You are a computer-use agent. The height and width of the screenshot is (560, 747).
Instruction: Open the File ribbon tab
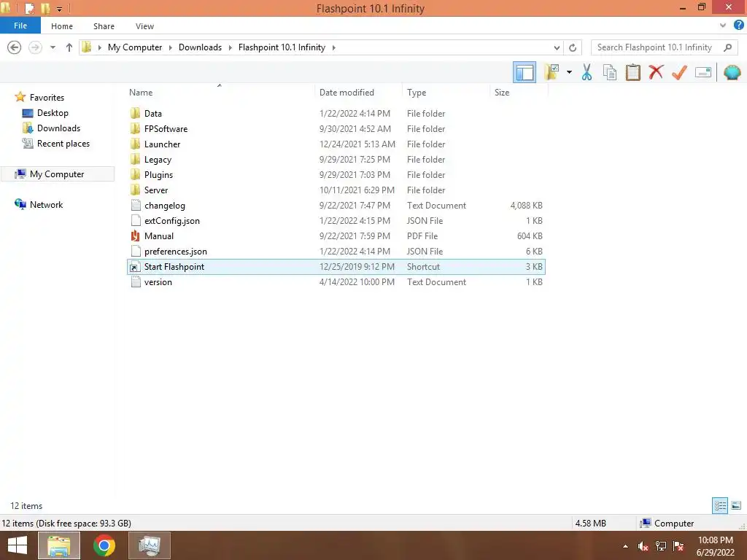20,26
